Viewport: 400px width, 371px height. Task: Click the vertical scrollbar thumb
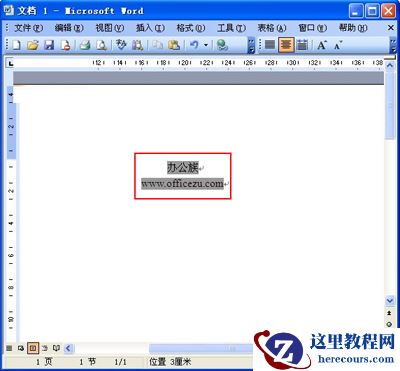(x=389, y=105)
